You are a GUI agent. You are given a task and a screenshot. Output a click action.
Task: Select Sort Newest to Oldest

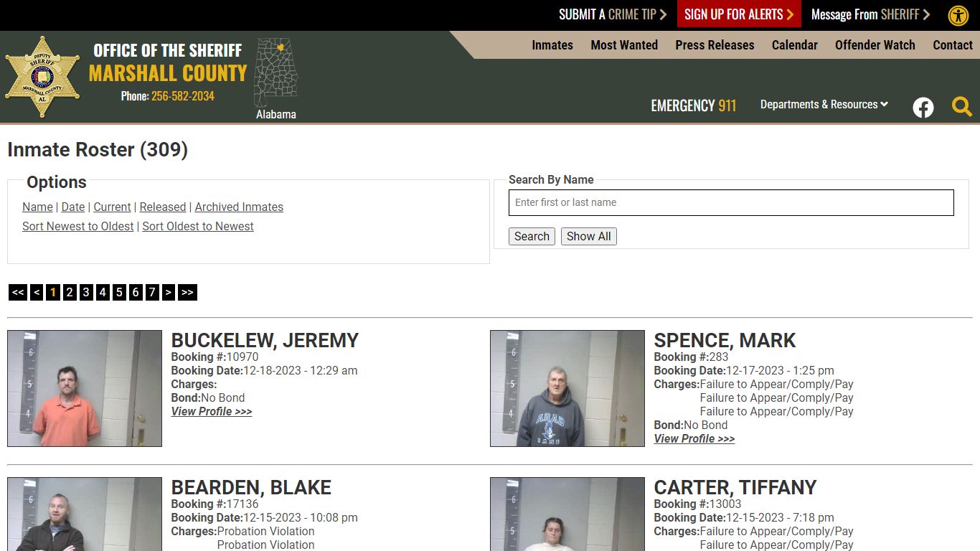(x=77, y=226)
